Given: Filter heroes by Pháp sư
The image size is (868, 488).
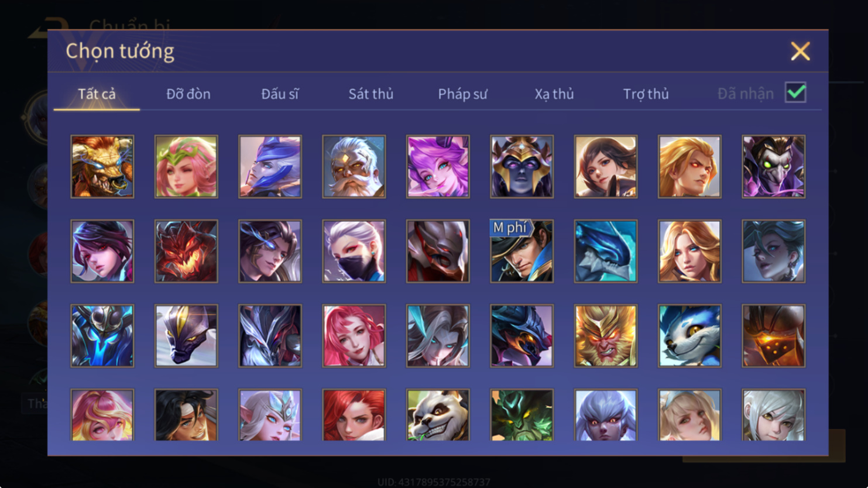Looking at the screenshot, I should 462,94.
